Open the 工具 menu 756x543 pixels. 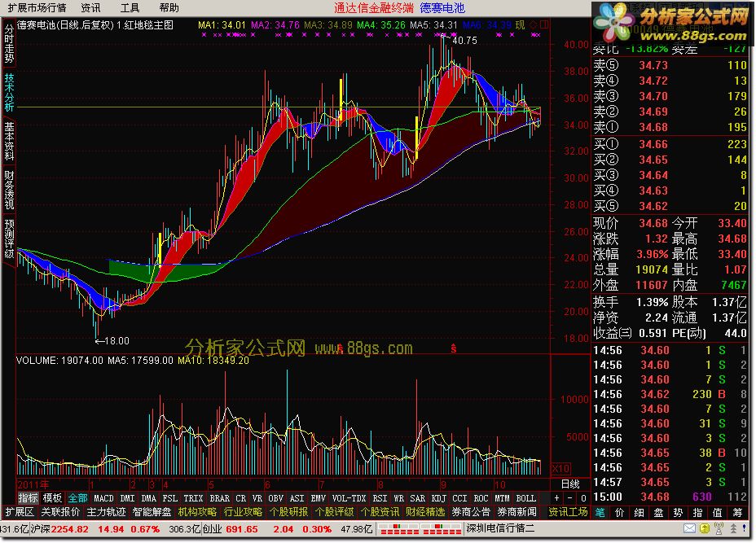pos(130,7)
